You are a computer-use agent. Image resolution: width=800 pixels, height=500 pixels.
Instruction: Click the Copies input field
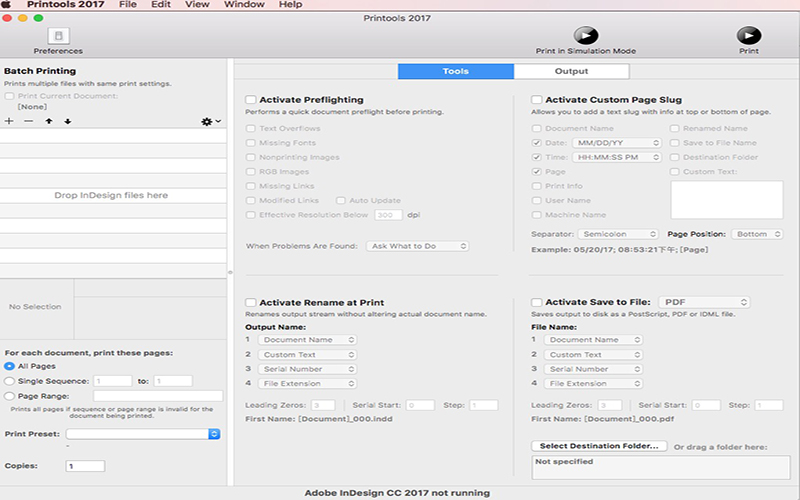click(x=85, y=466)
